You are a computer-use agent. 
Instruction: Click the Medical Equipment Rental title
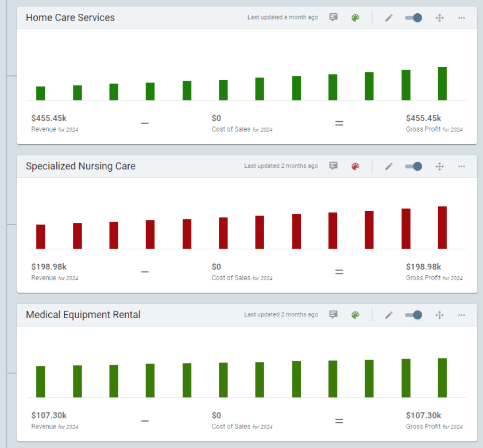83,315
